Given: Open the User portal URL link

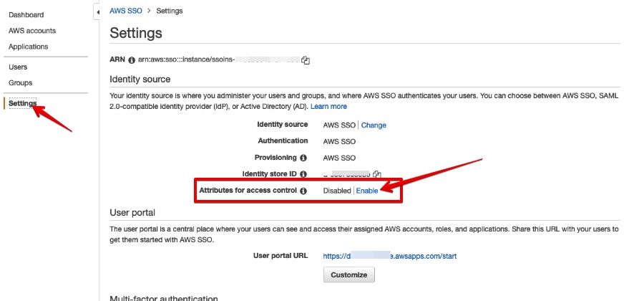Looking at the screenshot, I should (x=390, y=256).
